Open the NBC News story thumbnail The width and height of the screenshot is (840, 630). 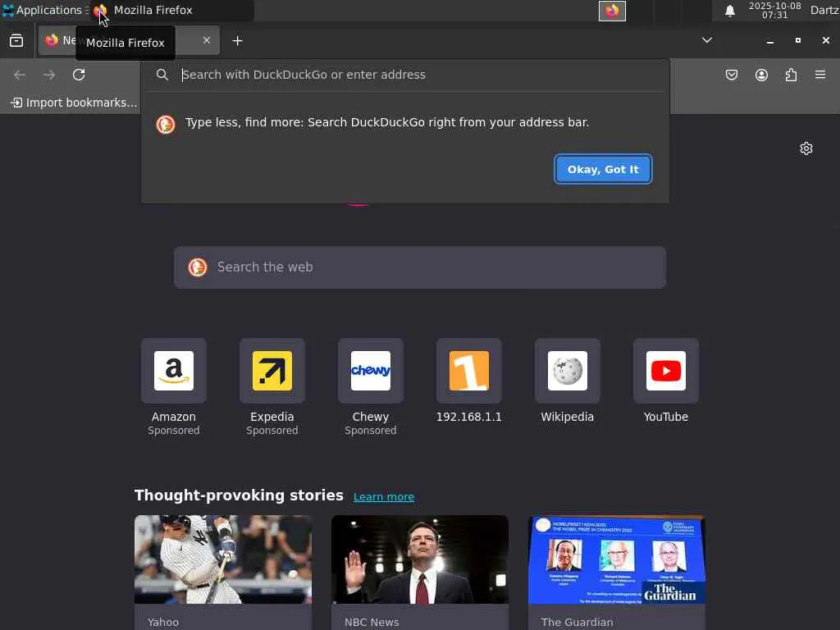click(420, 559)
